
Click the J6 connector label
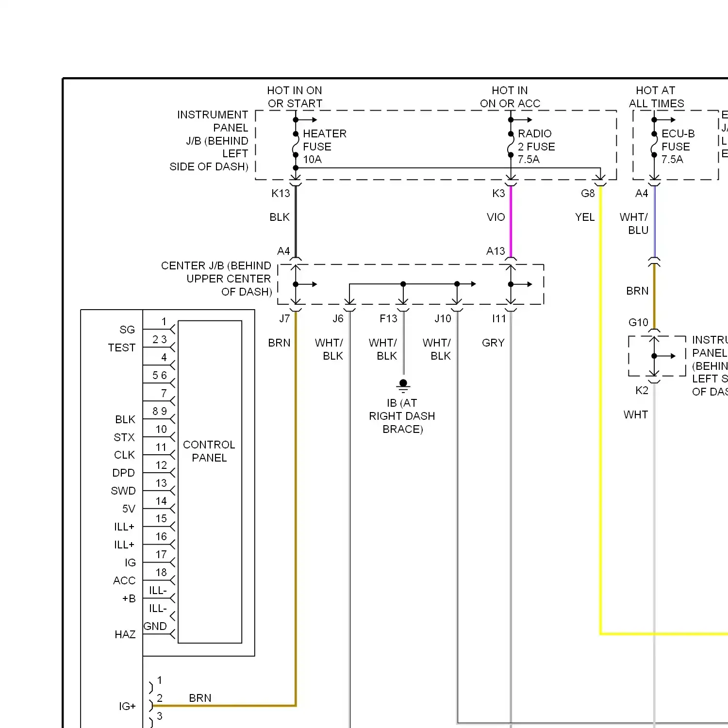click(x=338, y=319)
